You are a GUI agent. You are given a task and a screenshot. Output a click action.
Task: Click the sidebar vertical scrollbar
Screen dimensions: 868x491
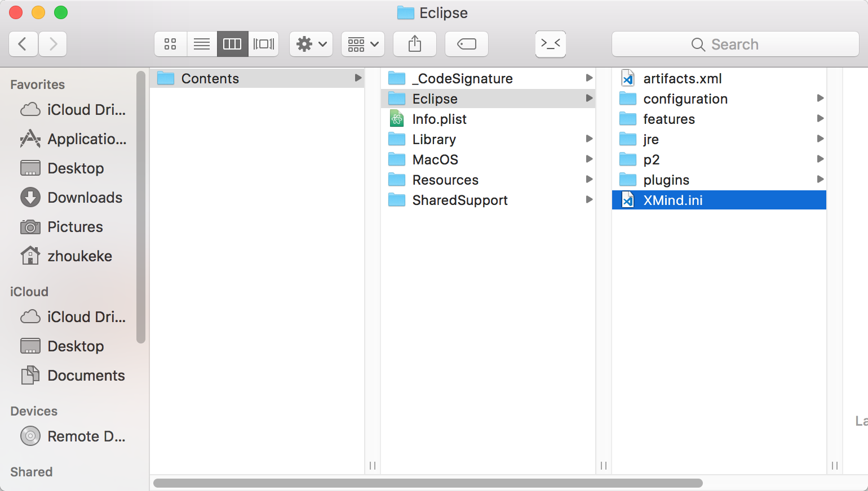[141, 207]
